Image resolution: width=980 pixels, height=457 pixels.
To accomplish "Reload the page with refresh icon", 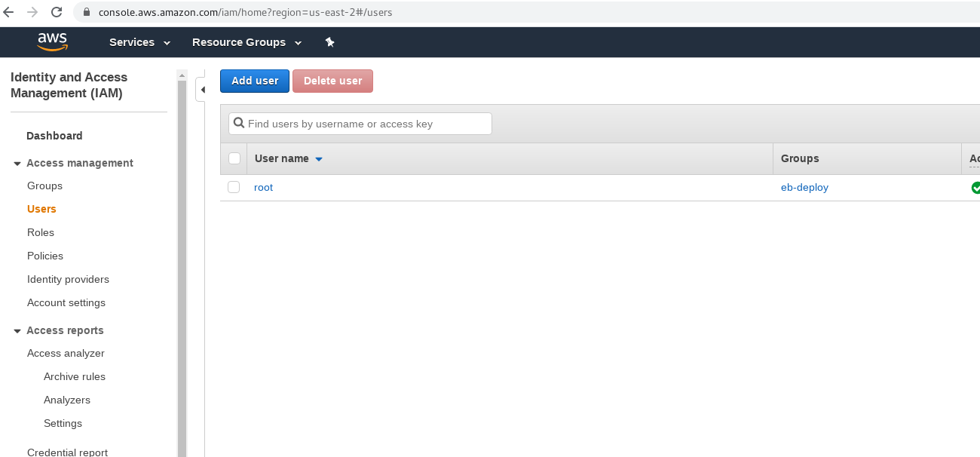I will click(x=57, y=12).
